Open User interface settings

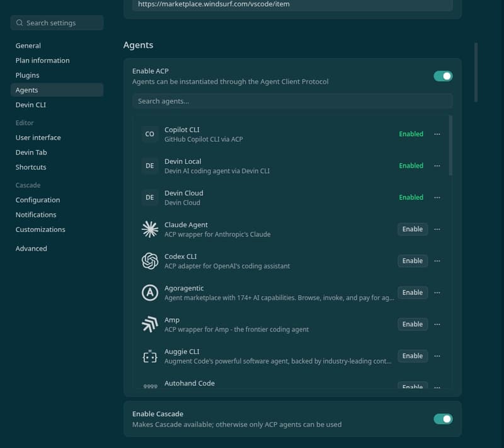click(57, 137)
